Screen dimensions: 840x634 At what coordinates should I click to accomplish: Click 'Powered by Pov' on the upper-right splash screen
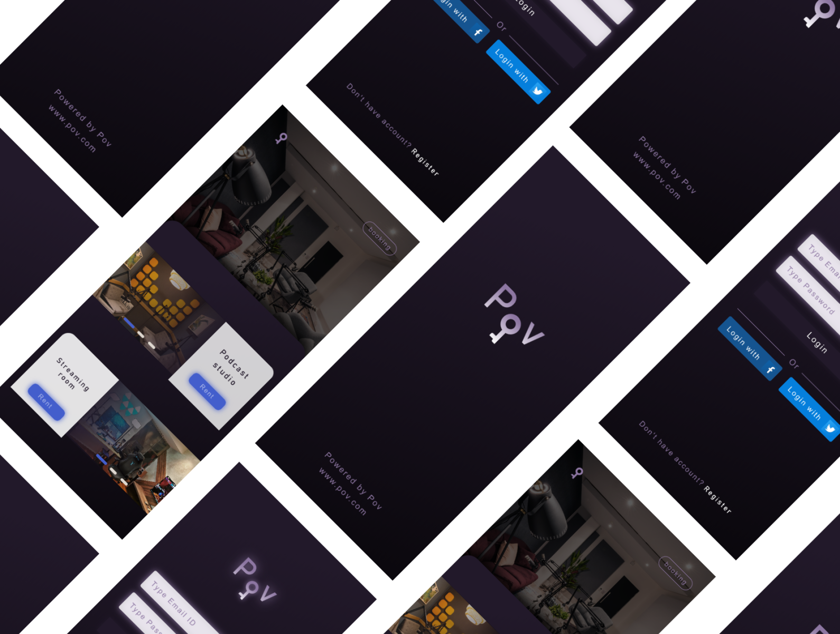[x=667, y=164]
